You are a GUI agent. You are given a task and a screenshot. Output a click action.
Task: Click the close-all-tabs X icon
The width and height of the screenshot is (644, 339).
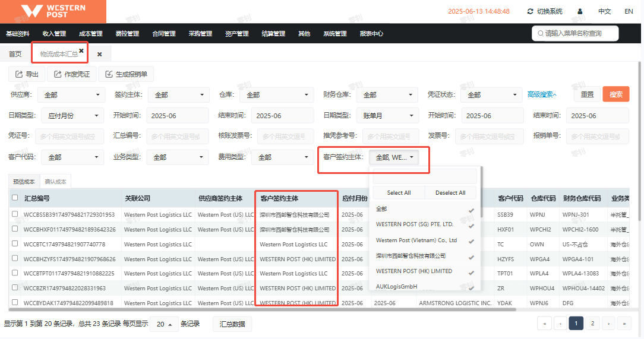99,54
